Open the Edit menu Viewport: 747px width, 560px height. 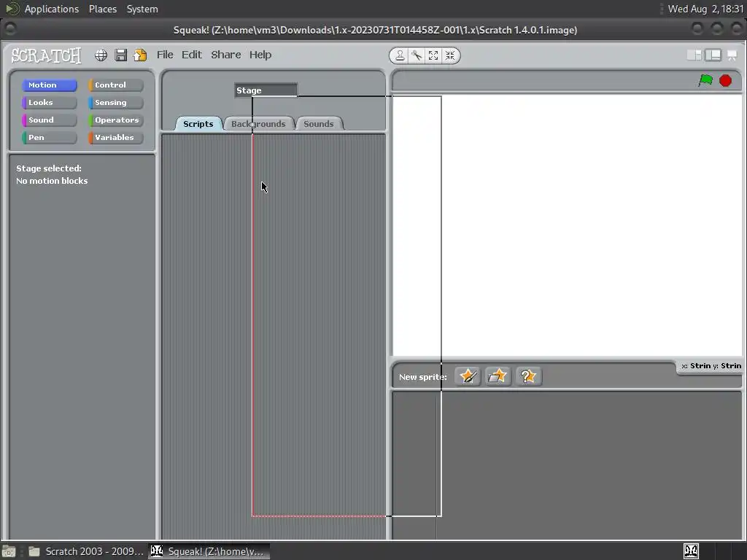tap(192, 55)
